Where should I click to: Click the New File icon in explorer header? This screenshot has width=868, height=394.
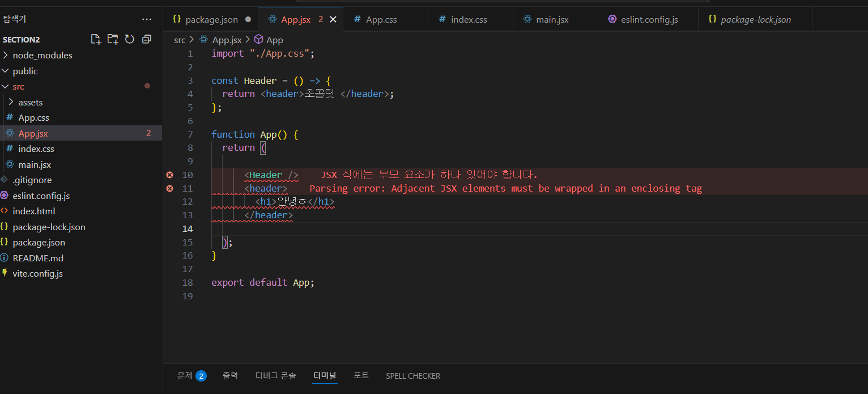96,39
